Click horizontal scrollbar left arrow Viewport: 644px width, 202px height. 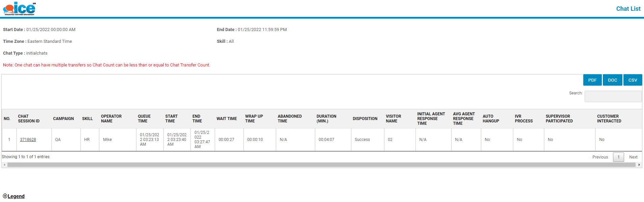pyautogui.click(x=4, y=165)
